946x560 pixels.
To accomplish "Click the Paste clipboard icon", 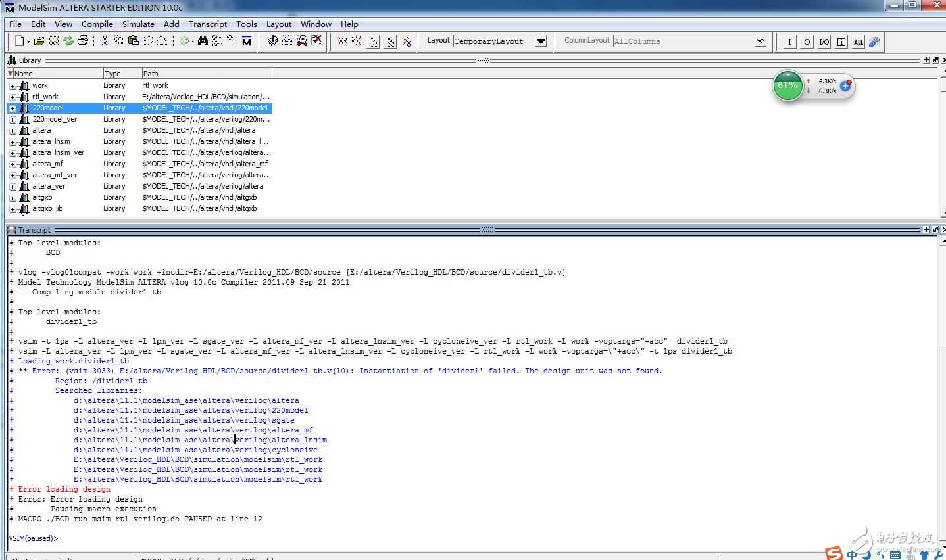I will (x=133, y=41).
